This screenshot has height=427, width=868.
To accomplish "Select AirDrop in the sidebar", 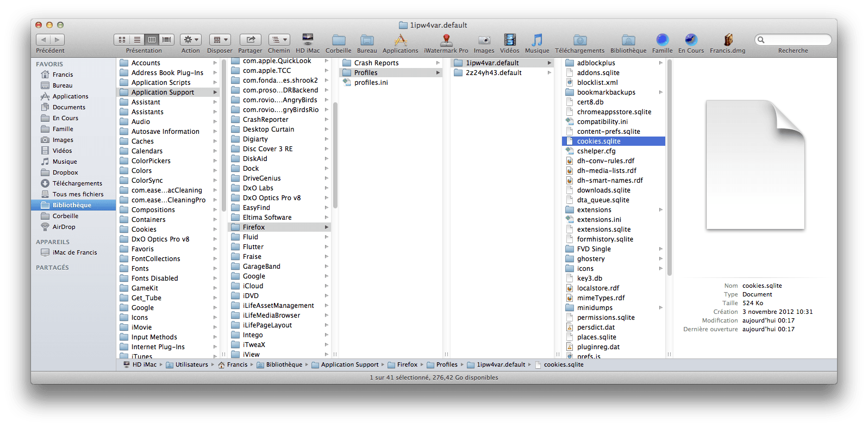I will coord(73,227).
